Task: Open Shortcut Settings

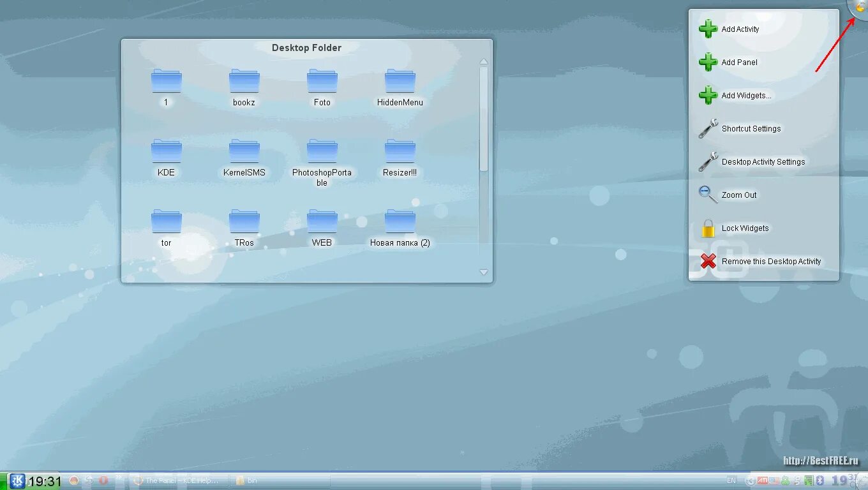Action: tap(740, 128)
